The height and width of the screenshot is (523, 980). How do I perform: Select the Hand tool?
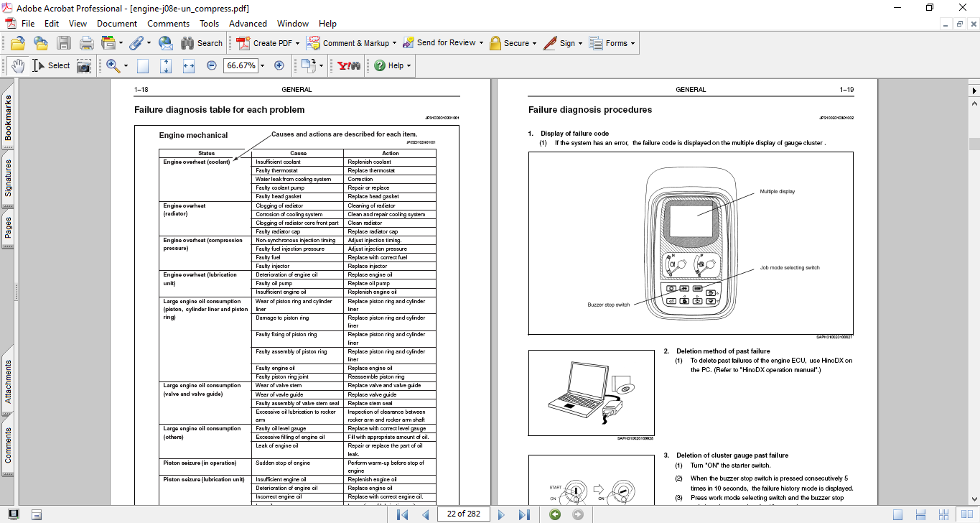click(x=18, y=65)
